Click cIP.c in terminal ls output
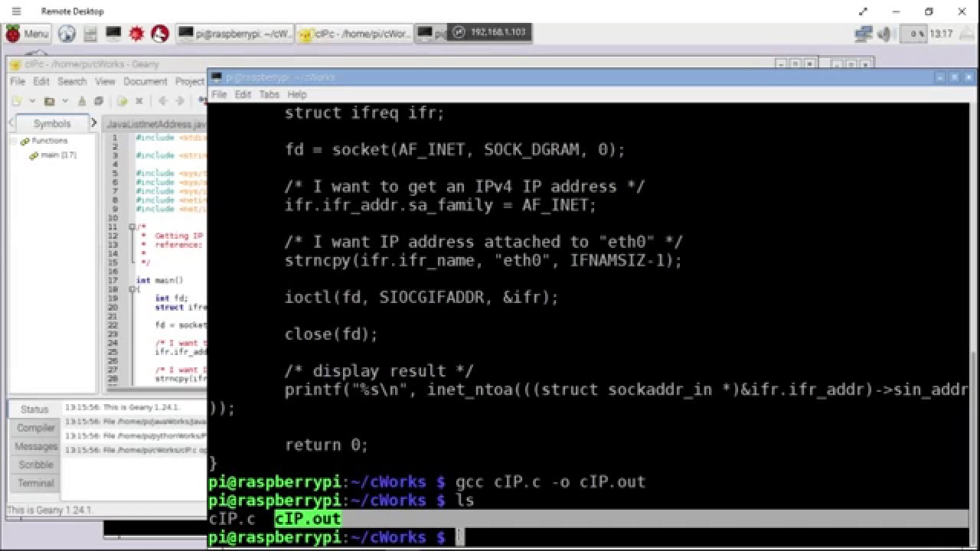 pyautogui.click(x=232, y=519)
